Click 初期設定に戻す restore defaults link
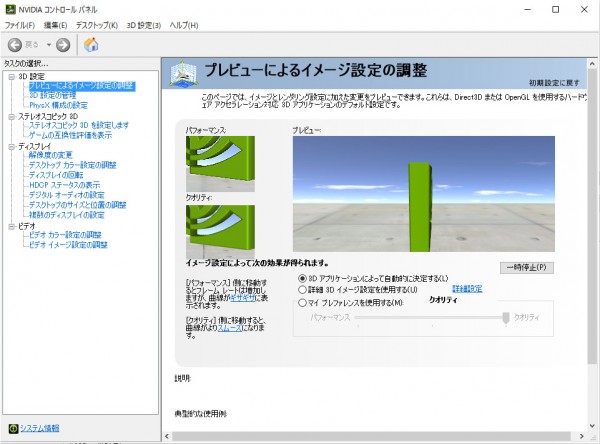The image size is (600, 444). [554, 83]
